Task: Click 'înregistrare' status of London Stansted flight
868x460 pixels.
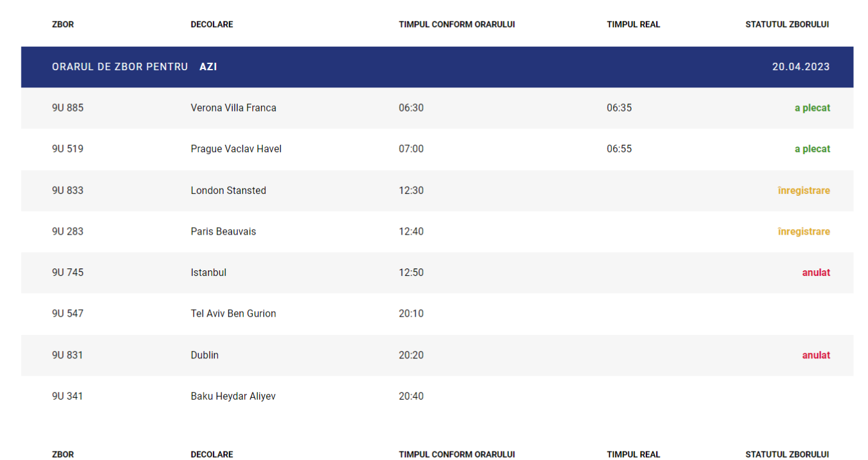Action: (x=803, y=190)
